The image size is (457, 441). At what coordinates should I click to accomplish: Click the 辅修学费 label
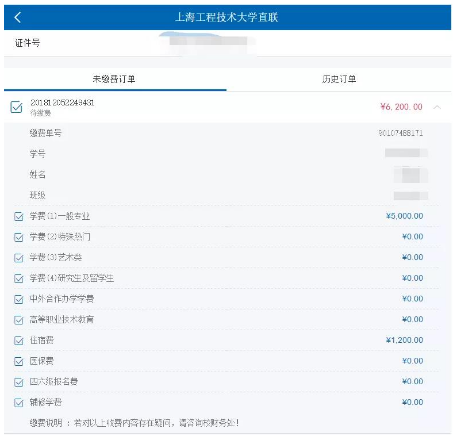point(46,402)
